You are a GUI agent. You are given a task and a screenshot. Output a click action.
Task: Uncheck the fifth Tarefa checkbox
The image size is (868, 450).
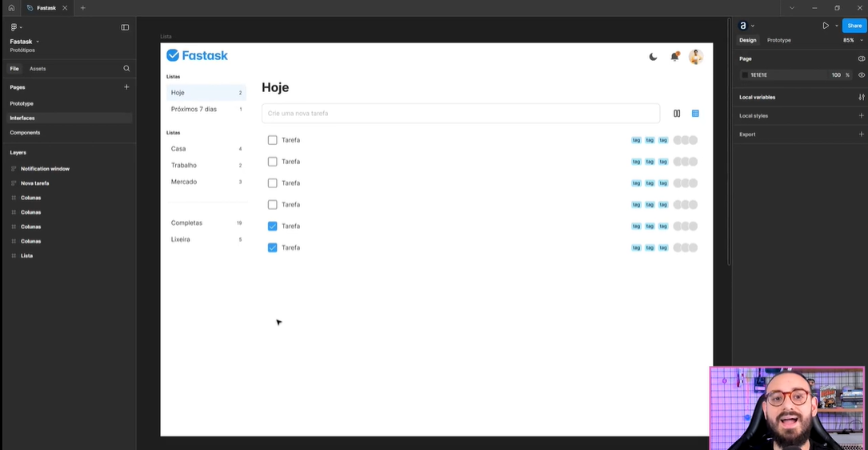pos(272,226)
